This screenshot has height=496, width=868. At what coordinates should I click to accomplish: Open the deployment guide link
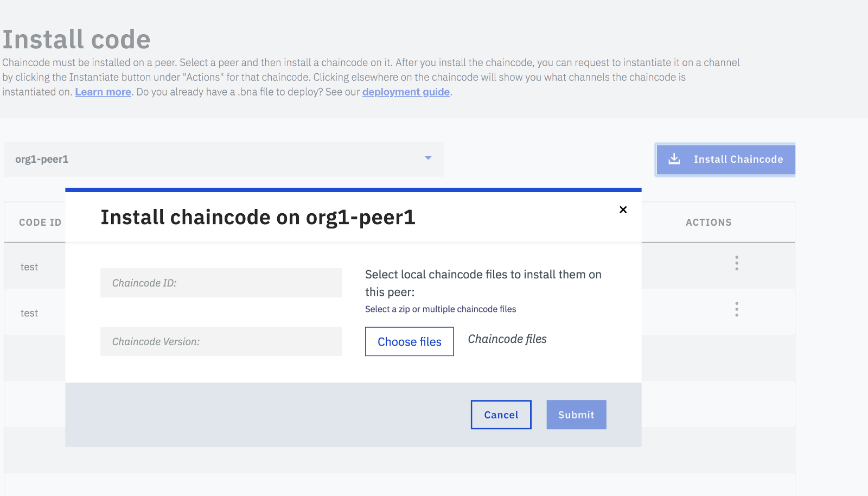pos(406,92)
